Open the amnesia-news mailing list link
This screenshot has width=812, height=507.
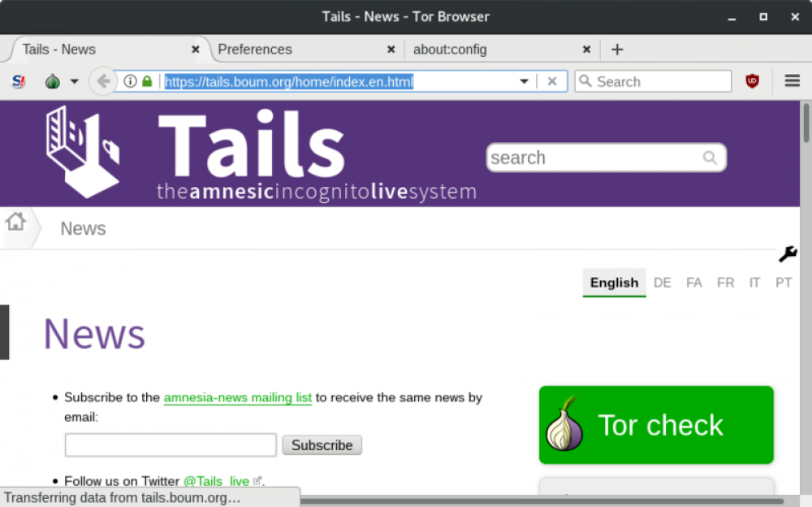(x=237, y=397)
